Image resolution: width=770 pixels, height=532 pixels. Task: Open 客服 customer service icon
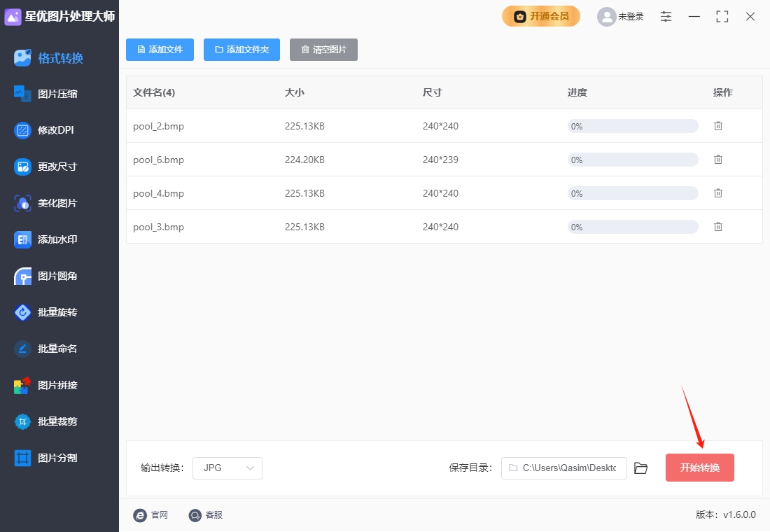pos(195,514)
